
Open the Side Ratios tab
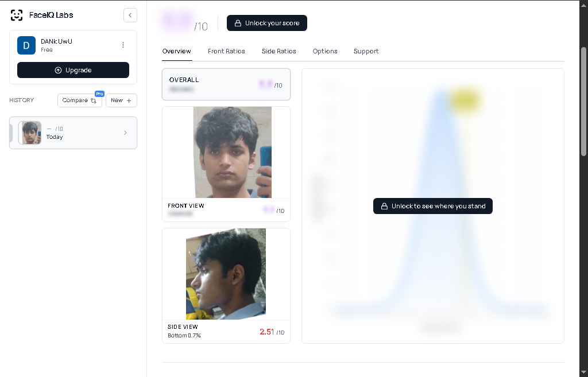click(x=278, y=51)
